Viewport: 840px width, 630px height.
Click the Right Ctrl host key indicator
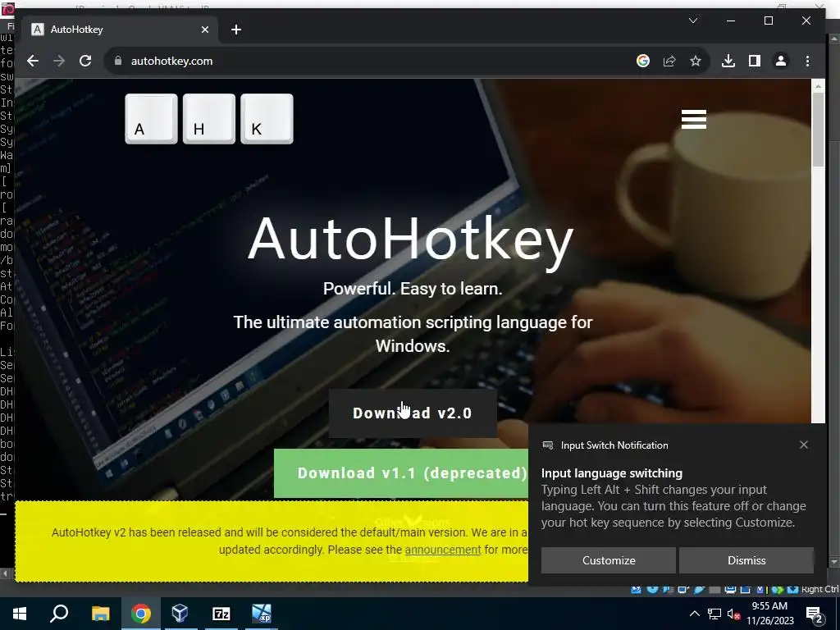[819, 589]
